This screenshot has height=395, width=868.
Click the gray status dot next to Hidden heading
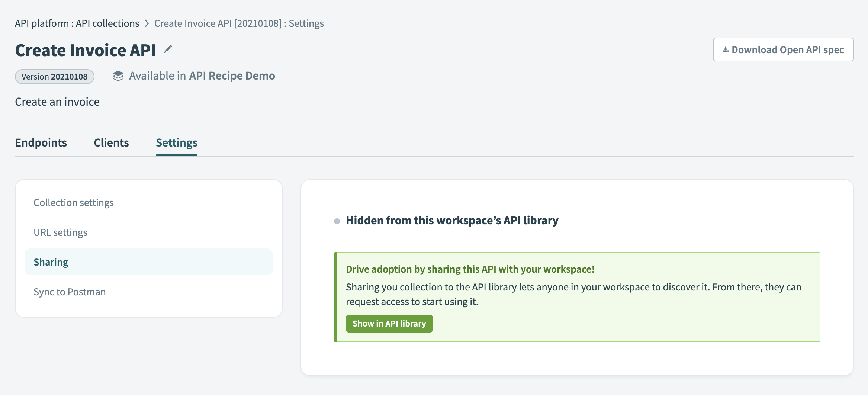337,221
